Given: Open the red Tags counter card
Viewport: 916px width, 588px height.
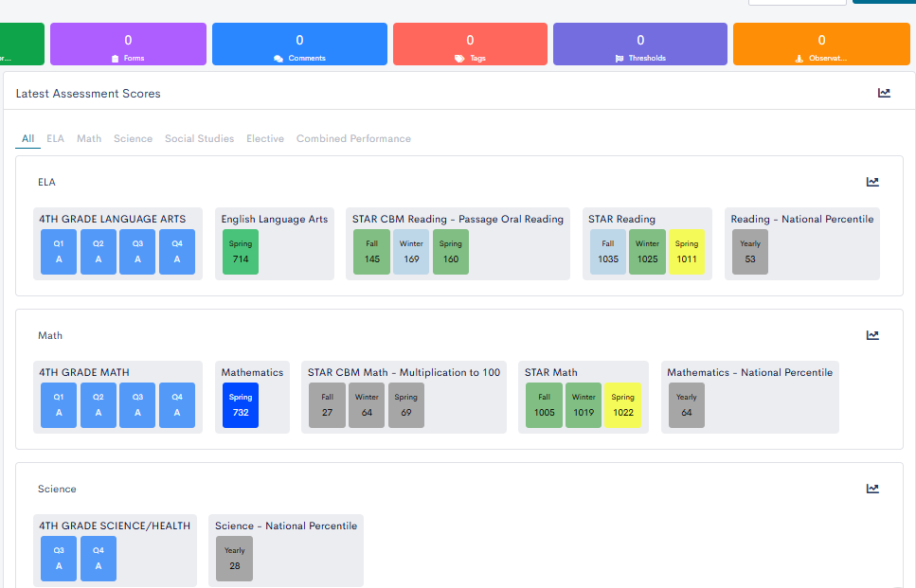Looking at the screenshot, I should (470, 44).
